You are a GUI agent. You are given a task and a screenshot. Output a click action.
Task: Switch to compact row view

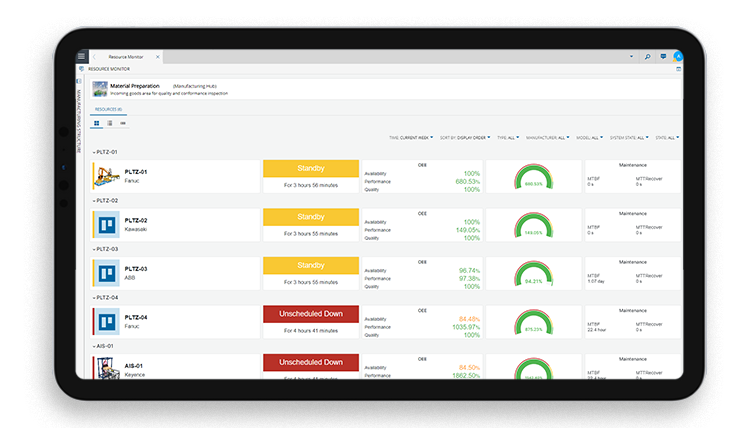point(122,123)
